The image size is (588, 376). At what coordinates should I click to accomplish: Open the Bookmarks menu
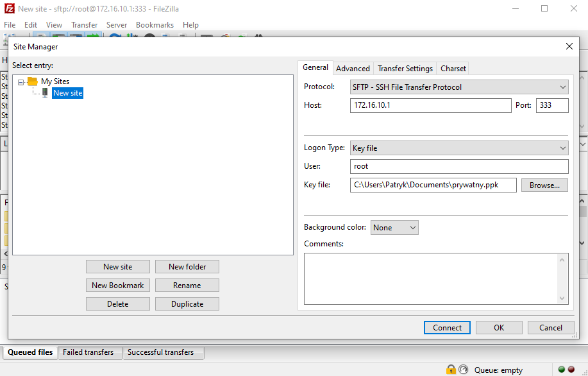(155, 25)
